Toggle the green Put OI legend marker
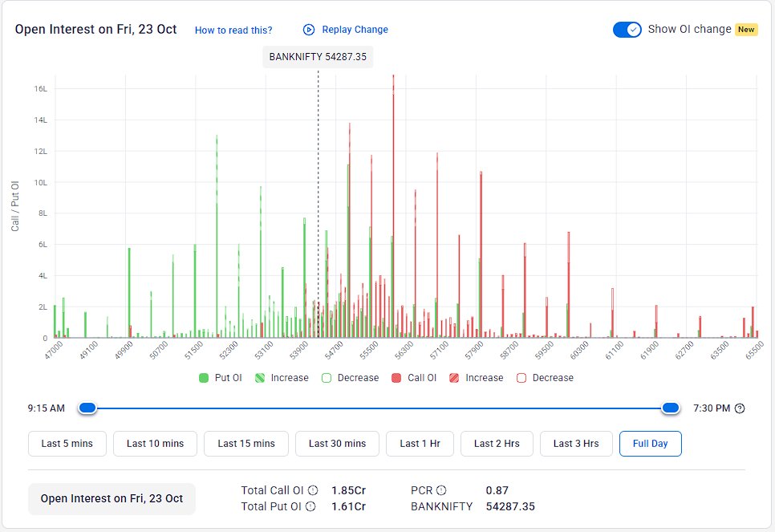The image size is (775, 532). (204, 378)
